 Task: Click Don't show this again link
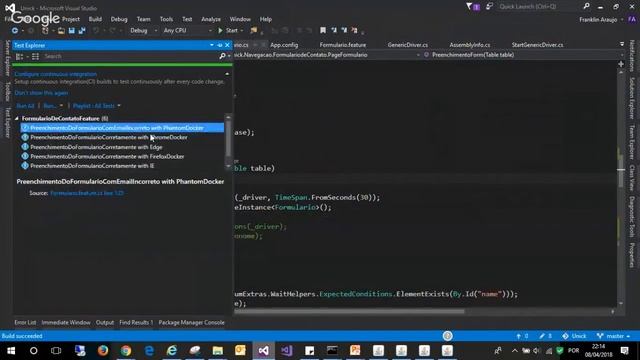pyautogui.click(x=41, y=93)
